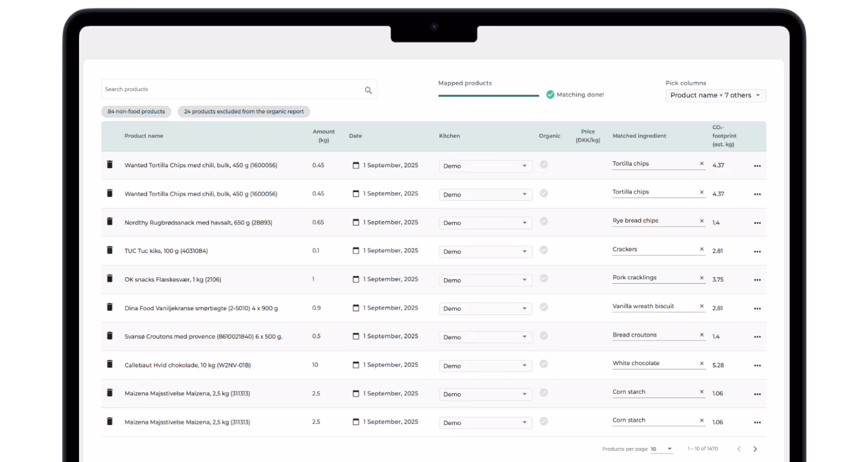The height and width of the screenshot is (462, 868).
Task: Click the Matching done progress bar
Action: [488, 95]
